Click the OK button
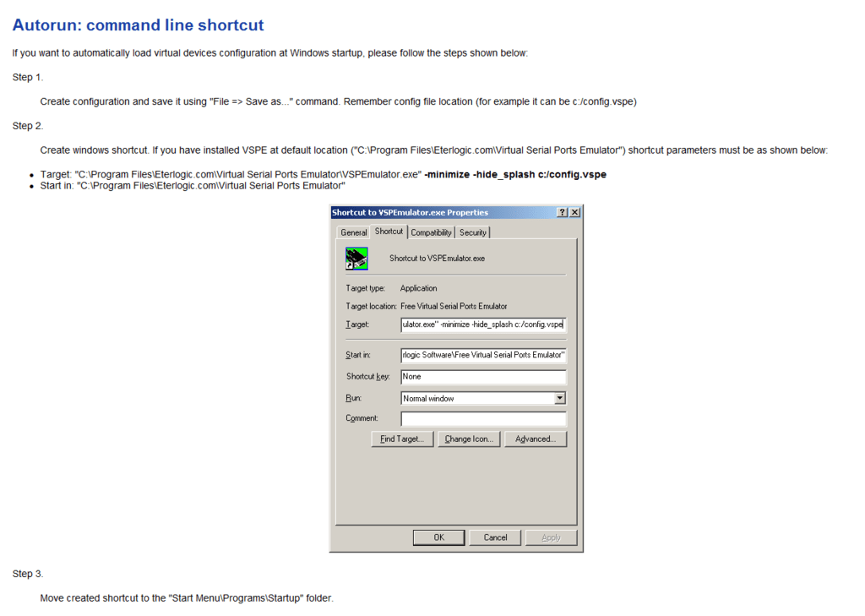This screenshot has width=865, height=616. [x=438, y=537]
